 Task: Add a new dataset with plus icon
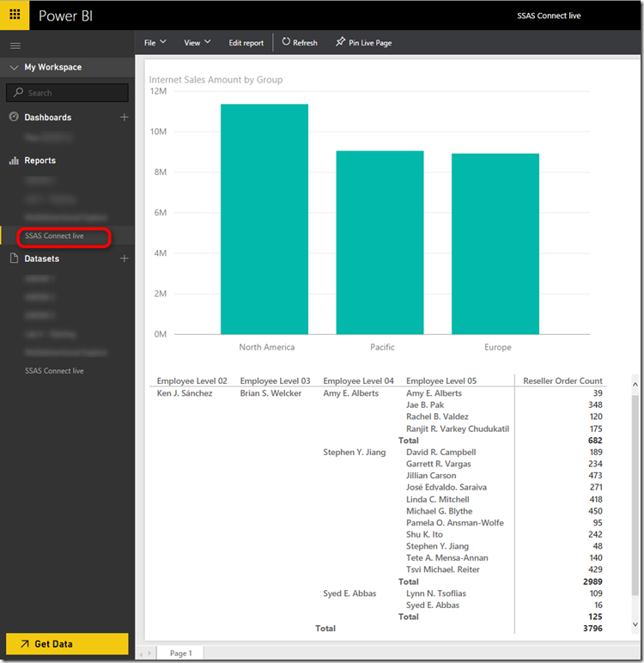click(125, 259)
